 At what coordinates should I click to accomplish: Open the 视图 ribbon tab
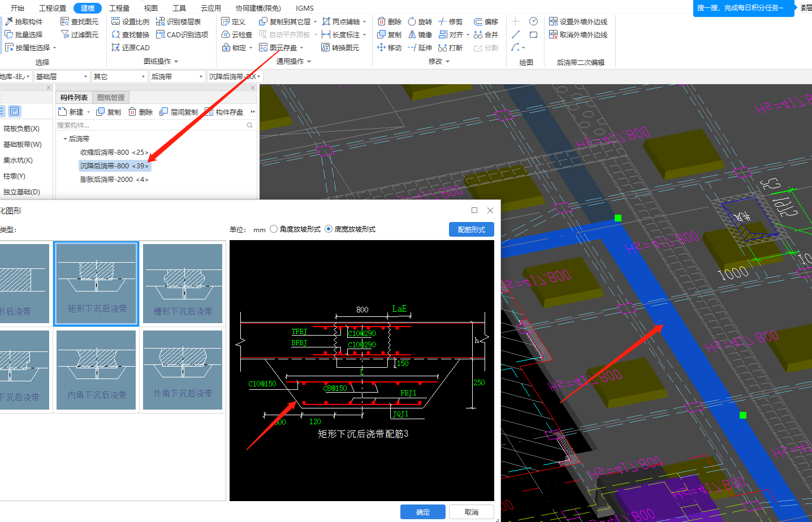(151, 8)
